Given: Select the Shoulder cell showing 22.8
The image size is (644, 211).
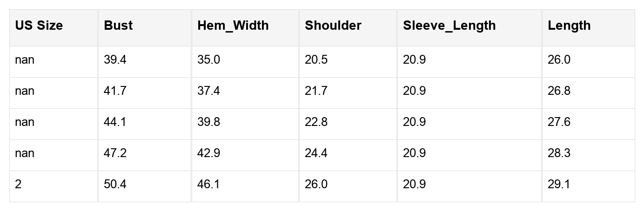Looking at the screenshot, I should tap(316, 122).
